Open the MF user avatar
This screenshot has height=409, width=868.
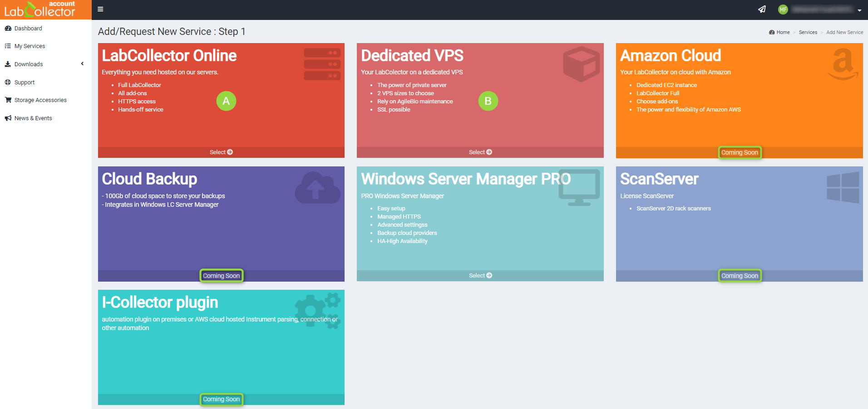point(783,10)
